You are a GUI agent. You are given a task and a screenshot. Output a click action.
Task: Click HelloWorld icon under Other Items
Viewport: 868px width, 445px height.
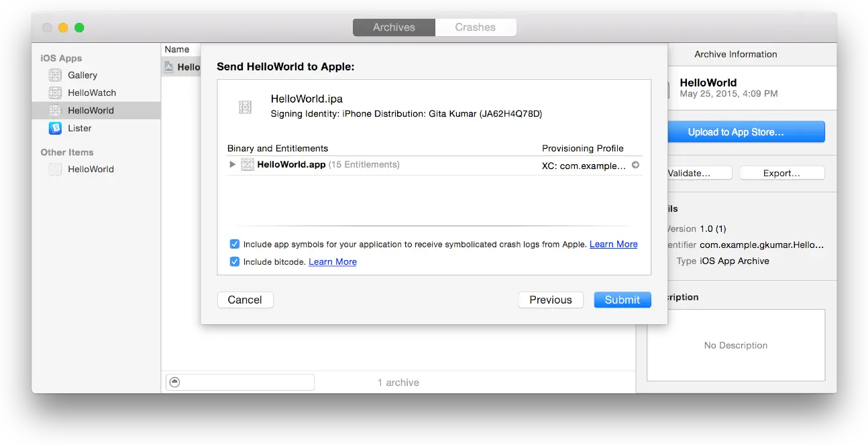tap(55, 169)
